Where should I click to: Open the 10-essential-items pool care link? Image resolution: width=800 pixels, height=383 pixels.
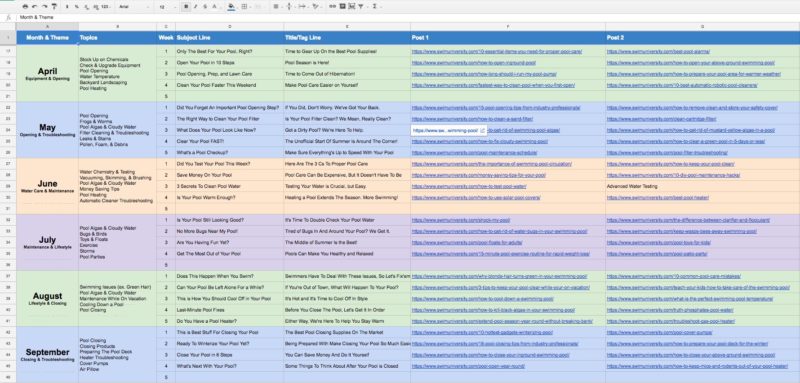coord(496,52)
